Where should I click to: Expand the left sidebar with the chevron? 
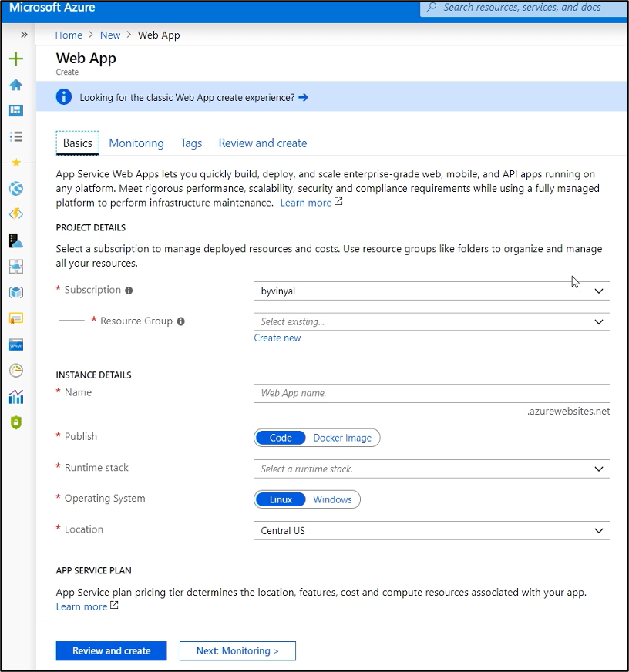(x=24, y=35)
